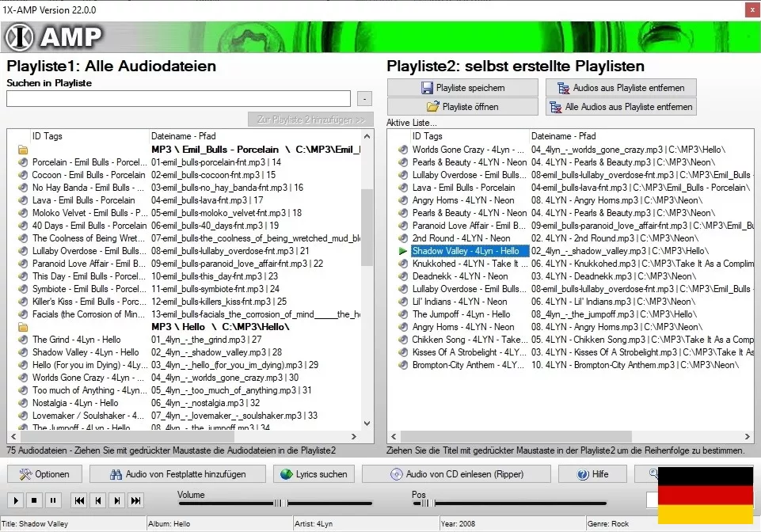Click the disc icon next to Cocoon - Emil Bulls

coord(23,175)
